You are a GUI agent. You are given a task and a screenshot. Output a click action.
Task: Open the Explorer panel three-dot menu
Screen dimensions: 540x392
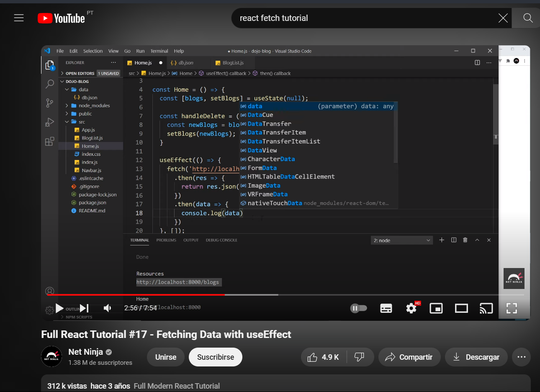(113, 63)
